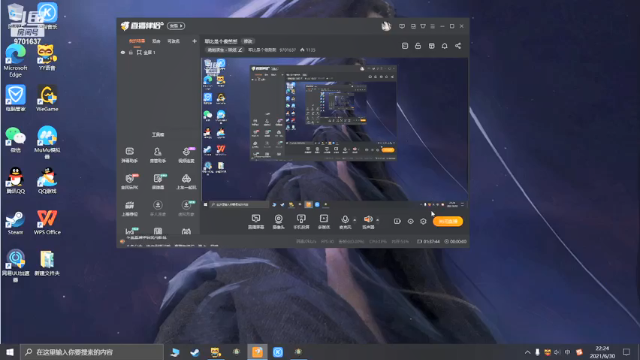Open the notification bell

[x=444, y=46]
